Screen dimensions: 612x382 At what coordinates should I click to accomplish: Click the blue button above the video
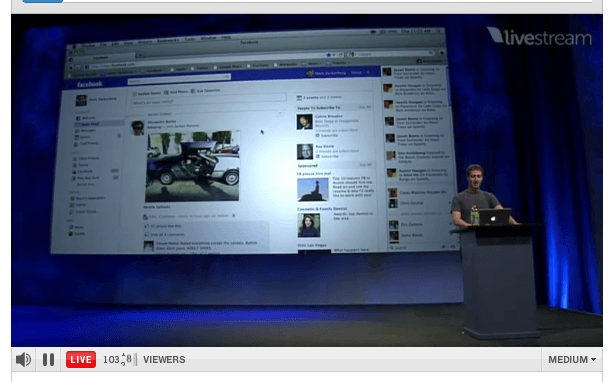(x=43, y=1)
